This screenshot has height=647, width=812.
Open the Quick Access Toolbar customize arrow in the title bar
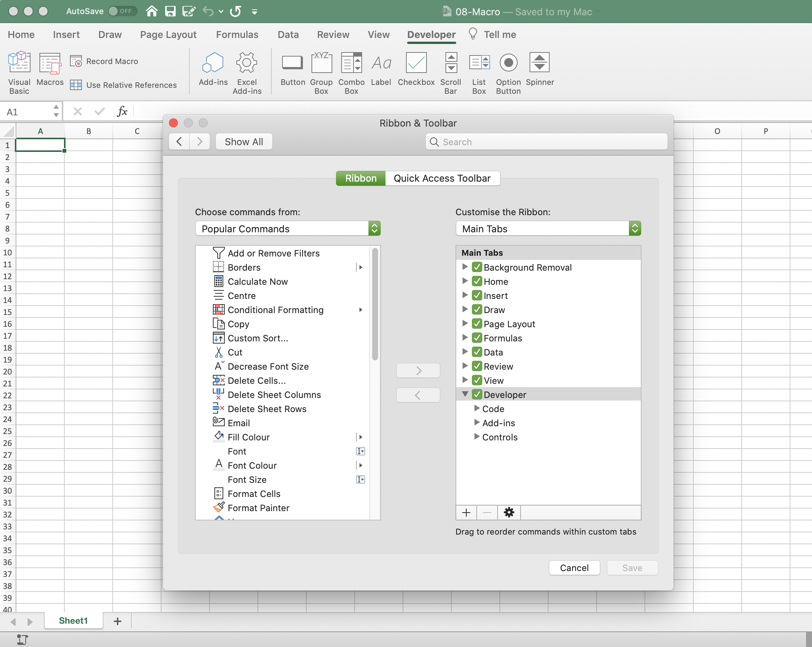(255, 12)
